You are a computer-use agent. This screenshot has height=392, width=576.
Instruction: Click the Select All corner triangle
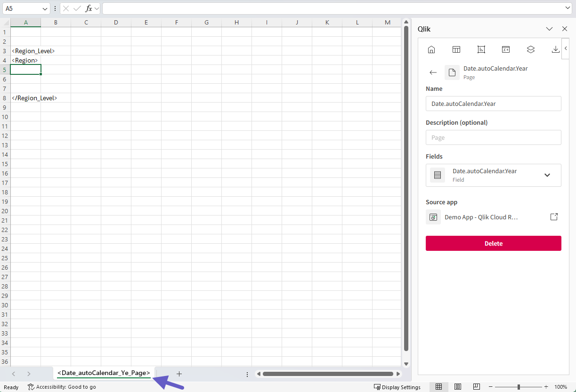pyautogui.click(x=5, y=23)
